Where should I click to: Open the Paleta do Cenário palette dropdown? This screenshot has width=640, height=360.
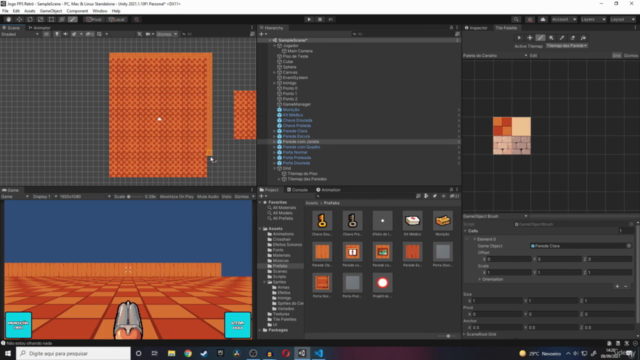pyautogui.click(x=495, y=56)
